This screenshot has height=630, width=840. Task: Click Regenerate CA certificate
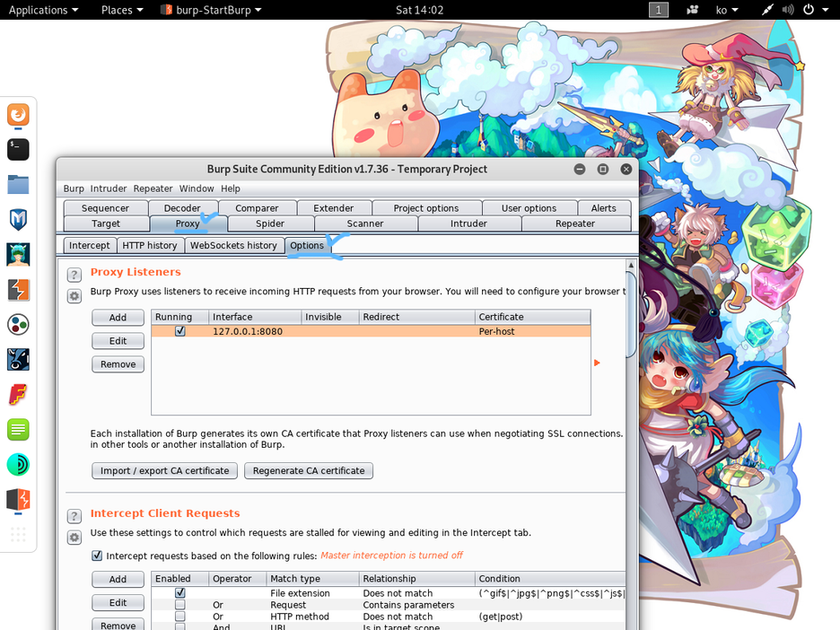point(309,470)
